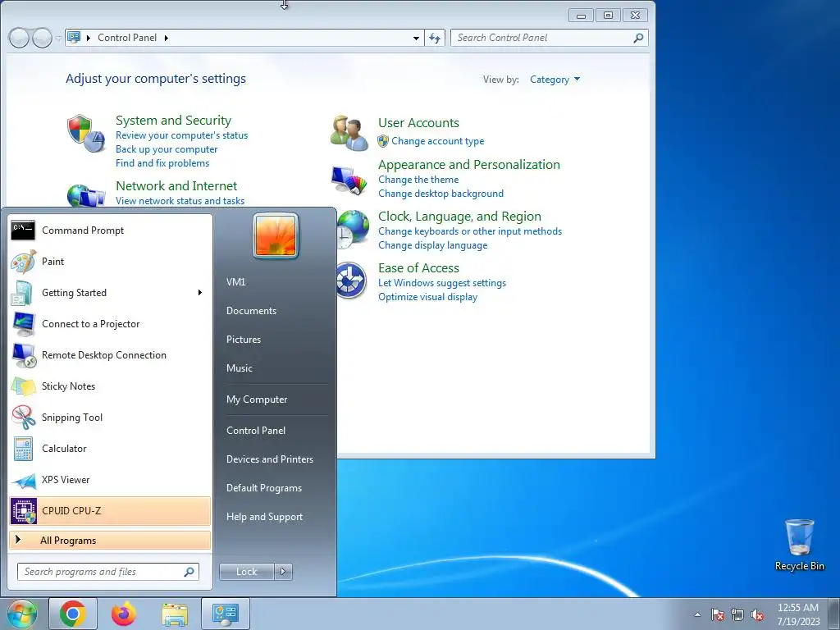The height and width of the screenshot is (630, 840).
Task: Open Google Chrome from the taskbar
Action: point(73,614)
